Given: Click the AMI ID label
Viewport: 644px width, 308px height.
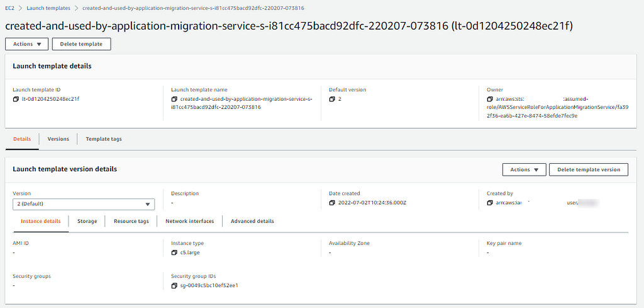Looking at the screenshot, I should [21, 243].
